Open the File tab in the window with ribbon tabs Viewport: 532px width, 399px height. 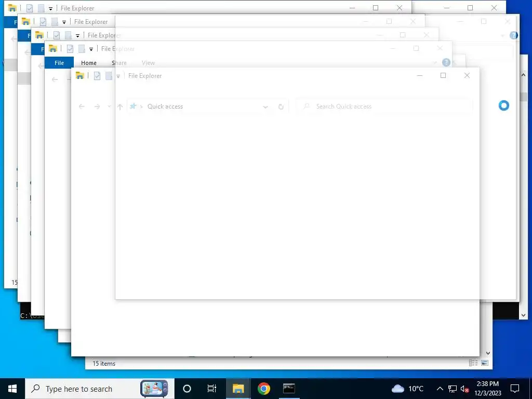click(59, 63)
